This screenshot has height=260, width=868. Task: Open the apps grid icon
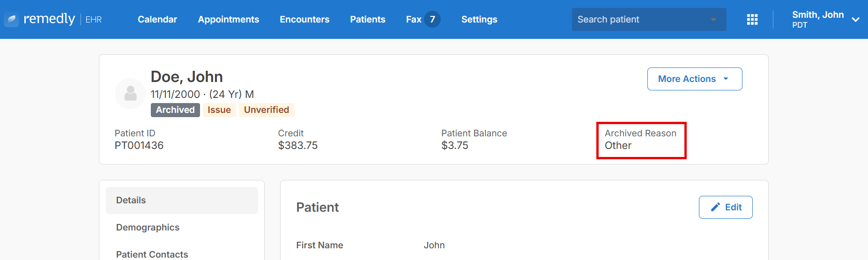(x=752, y=19)
